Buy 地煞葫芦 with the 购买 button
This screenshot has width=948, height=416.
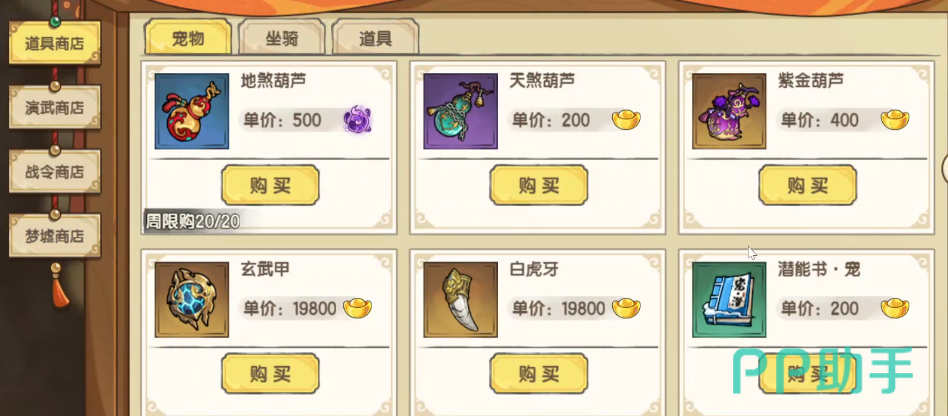[270, 185]
